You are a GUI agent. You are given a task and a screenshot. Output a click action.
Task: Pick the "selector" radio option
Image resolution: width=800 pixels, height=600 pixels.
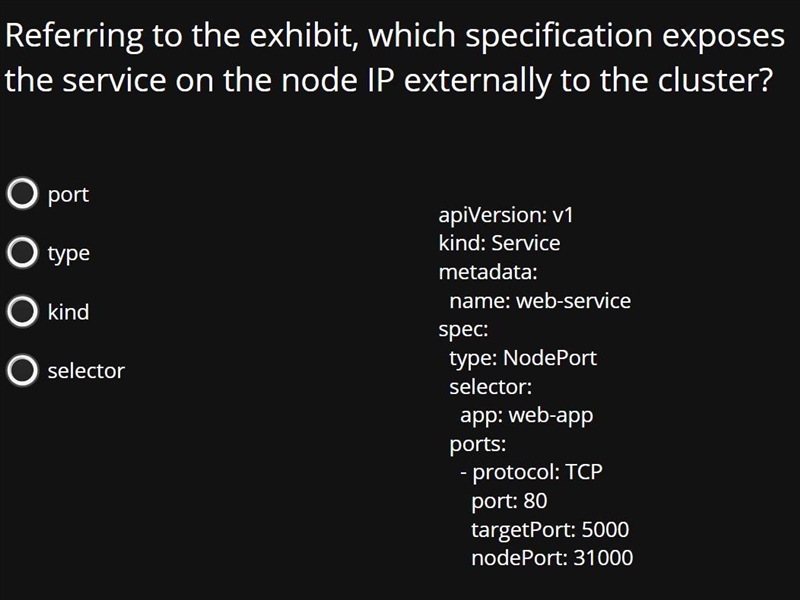[x=22, y=370]
